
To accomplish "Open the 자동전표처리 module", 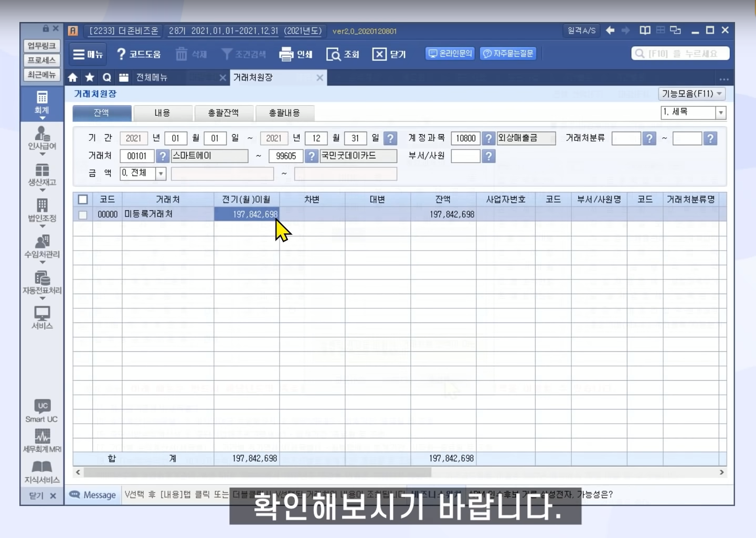I will 42,284.
